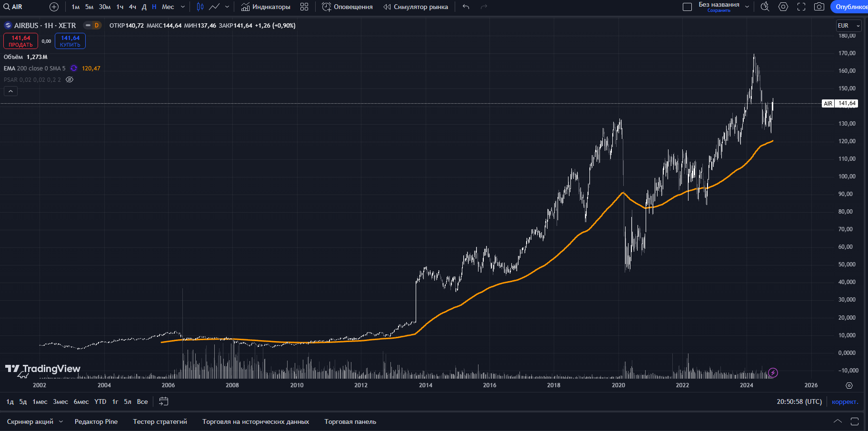Set range to 6мес

[x=81, y=402]
